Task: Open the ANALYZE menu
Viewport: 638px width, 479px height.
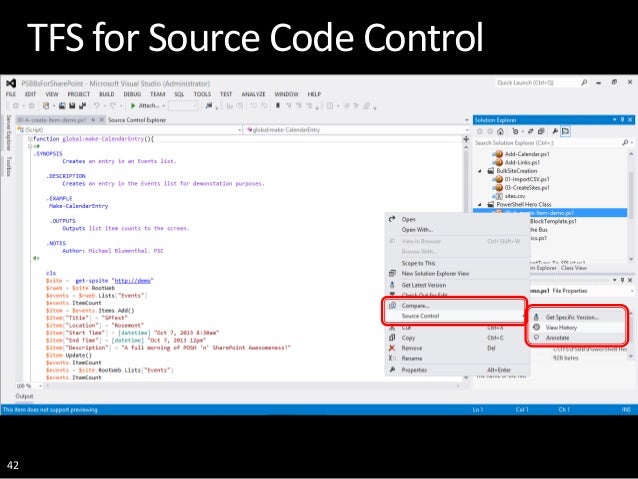Action: click(x=253, y=94)
